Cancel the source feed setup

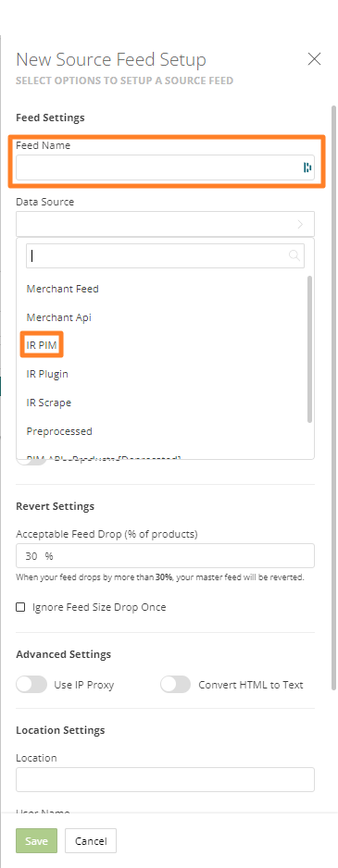point(91,841)
